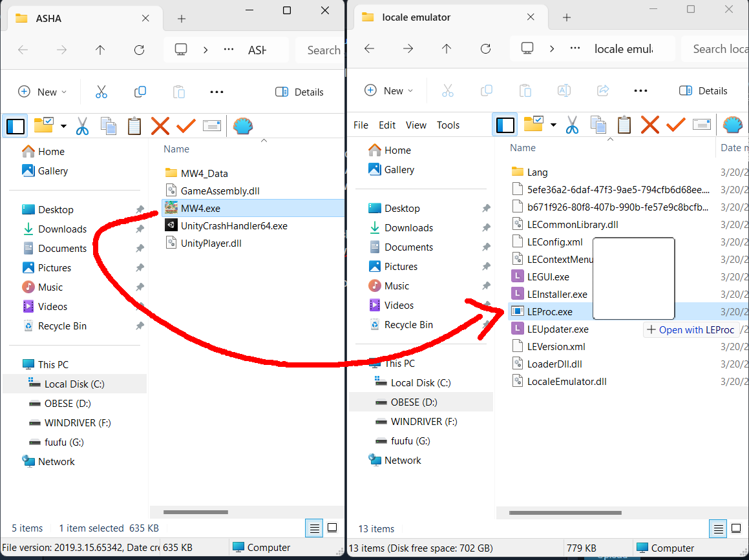The width and height of the screenshot is (749, 560).
Task: Click the classic Copy pages icon in ASHA toolbar
Action: pos(109,126)
